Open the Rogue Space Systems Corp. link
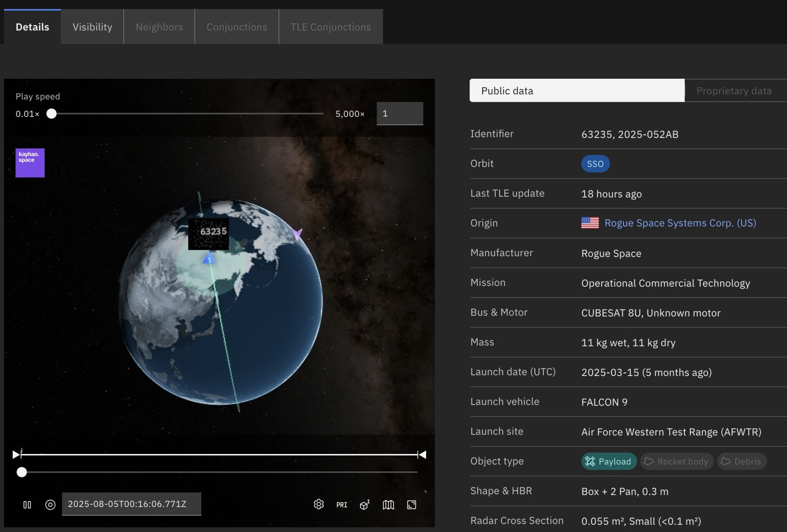Viewport: 787px width, 532px height. [x=679, y=223]
